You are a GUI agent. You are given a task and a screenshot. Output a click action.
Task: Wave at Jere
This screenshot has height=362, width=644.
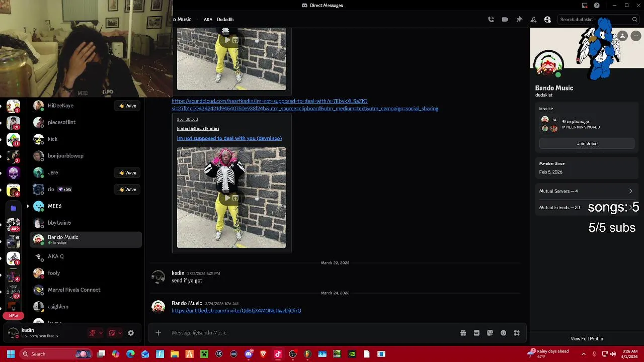(128, 173)
